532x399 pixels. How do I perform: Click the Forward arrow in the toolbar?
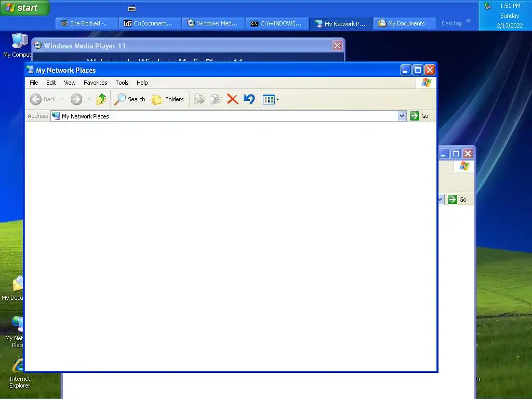pos(76,99)
